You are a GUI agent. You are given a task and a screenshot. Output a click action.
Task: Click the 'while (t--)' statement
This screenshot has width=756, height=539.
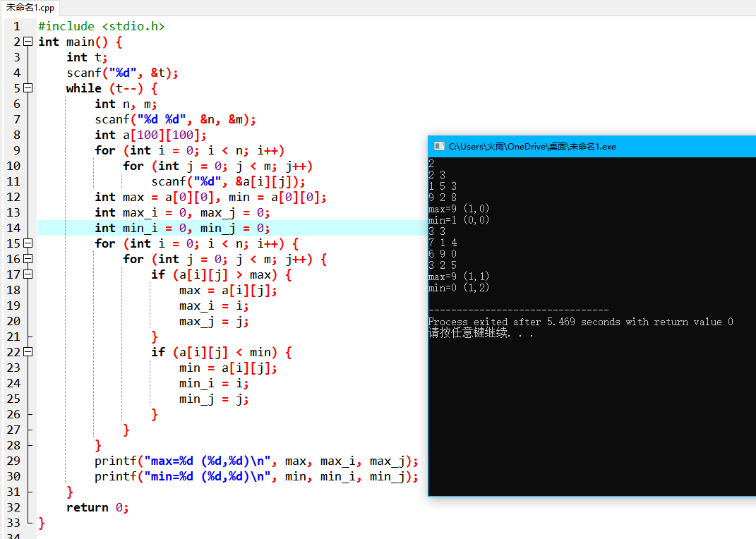(112, 88)
